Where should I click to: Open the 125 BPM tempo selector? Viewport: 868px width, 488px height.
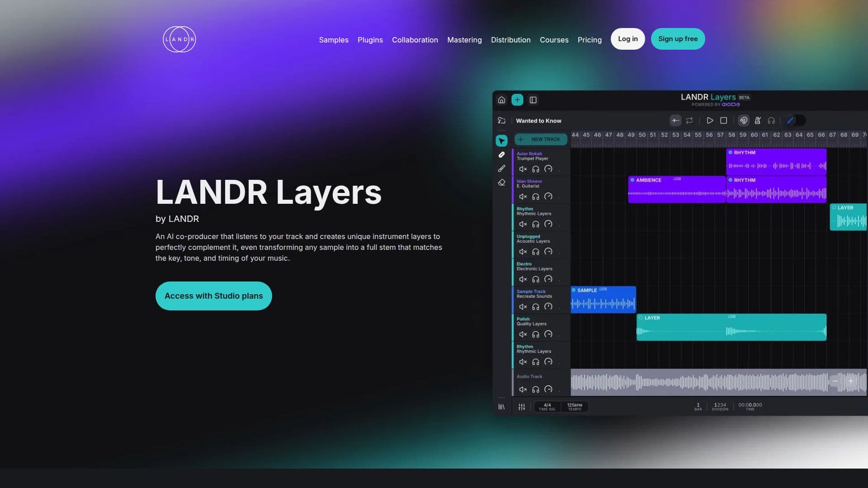pos(575,407)
